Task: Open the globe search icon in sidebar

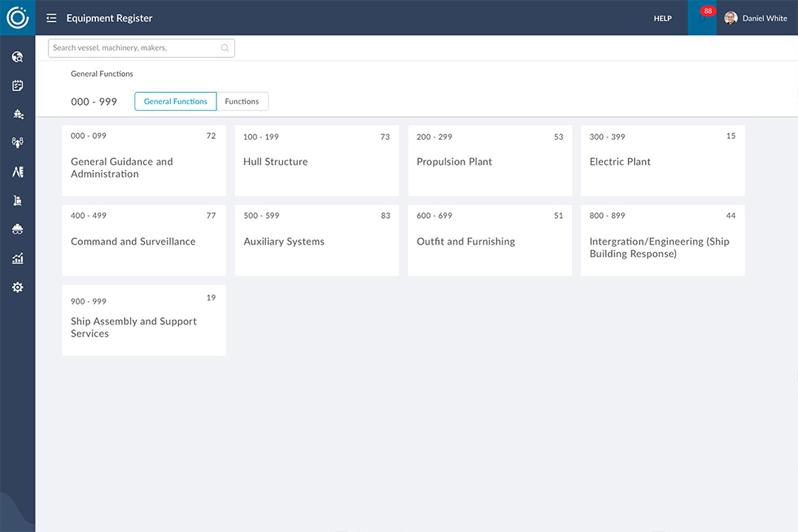Action: point(18,57)
